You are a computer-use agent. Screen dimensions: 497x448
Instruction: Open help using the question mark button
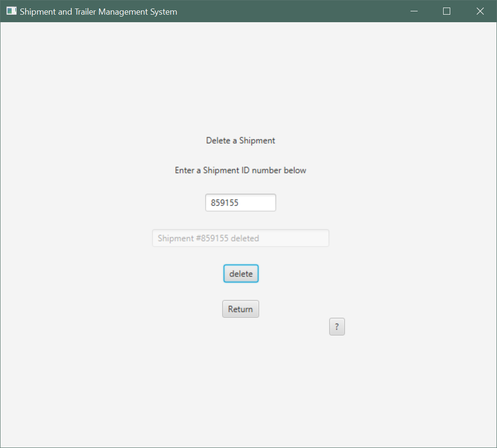coord(337,326)
